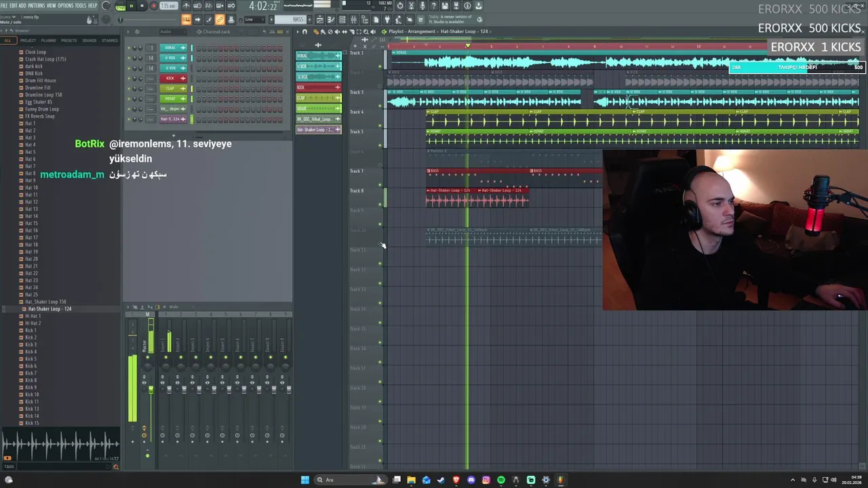
Task: Click the microphone recording icon top right
Action: [422, 5]
